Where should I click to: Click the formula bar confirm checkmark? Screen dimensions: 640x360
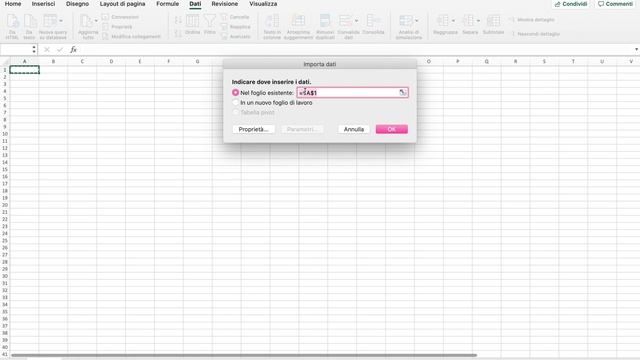tap(60, 49)
